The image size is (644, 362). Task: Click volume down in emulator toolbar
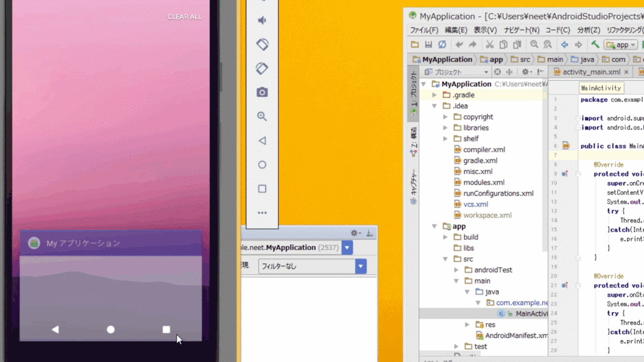click(262, 20)
